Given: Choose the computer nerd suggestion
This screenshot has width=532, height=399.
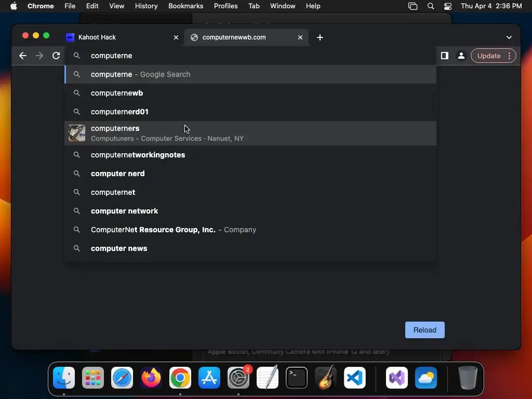Looking at the screenshot, I should pyautogui.click(x=250, y=174).
